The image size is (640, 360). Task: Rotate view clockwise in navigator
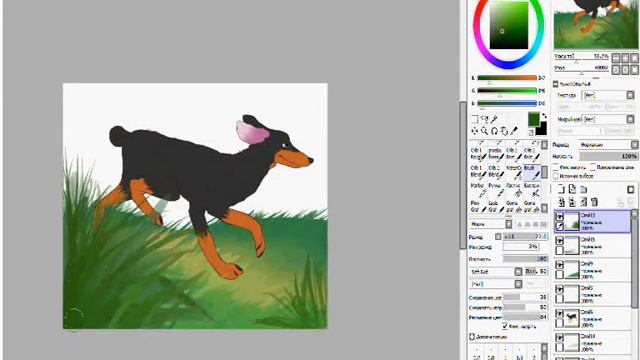click(625, 70)
